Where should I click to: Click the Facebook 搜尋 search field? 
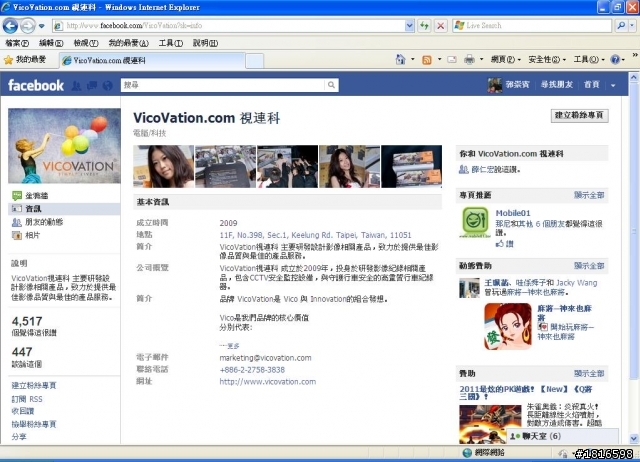223,85
